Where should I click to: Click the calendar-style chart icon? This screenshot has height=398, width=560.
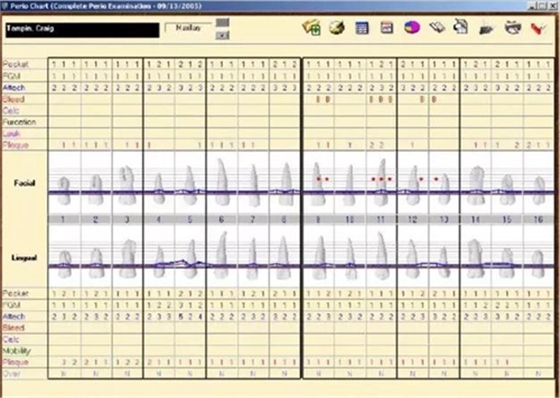click(387, 28)
